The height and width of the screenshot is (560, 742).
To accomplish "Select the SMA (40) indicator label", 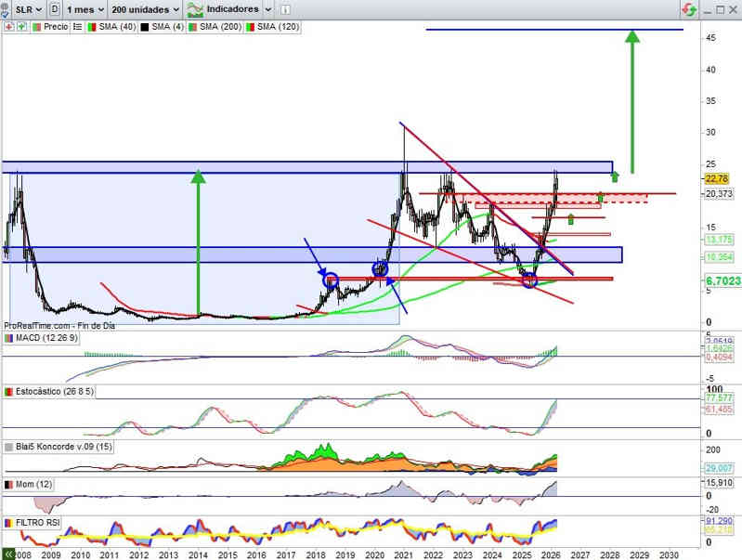I will 118,27.
